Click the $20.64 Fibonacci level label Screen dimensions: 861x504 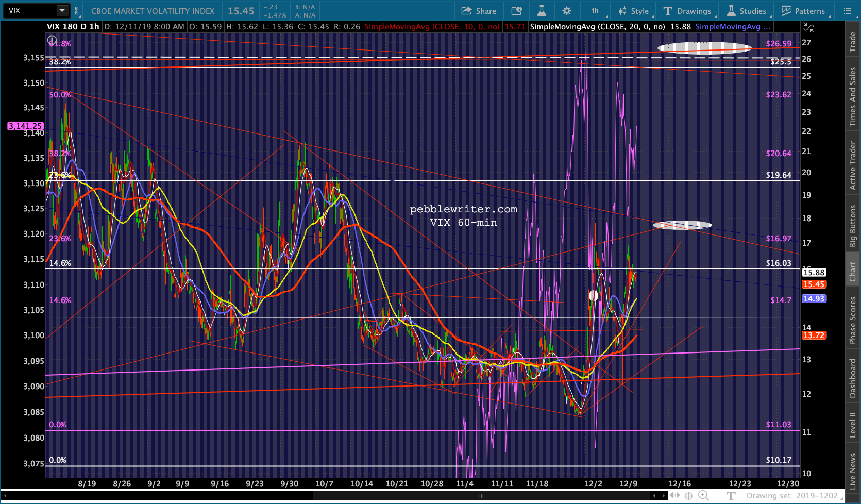coord(779,154)
